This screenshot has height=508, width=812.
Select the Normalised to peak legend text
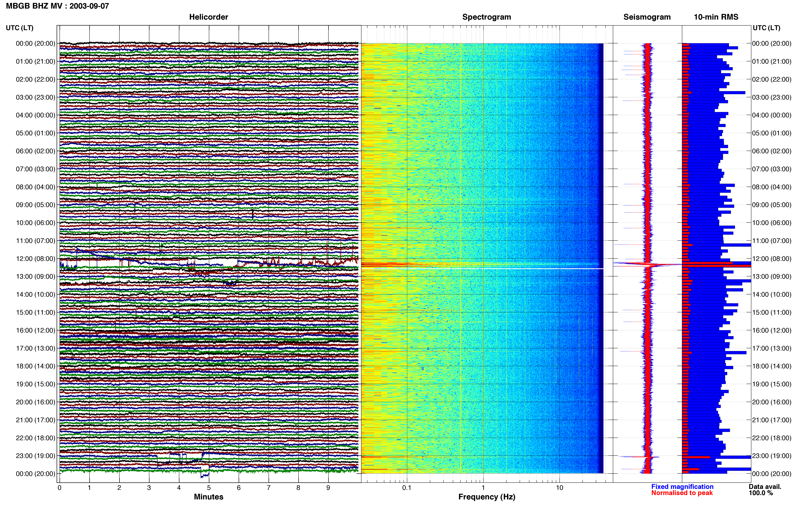pos(682,493)
